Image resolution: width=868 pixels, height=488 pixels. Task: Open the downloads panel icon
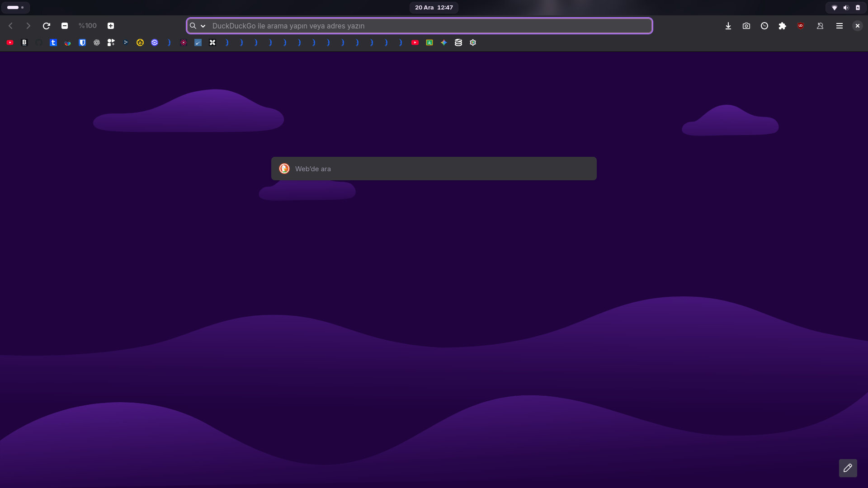tap(728, 26)
